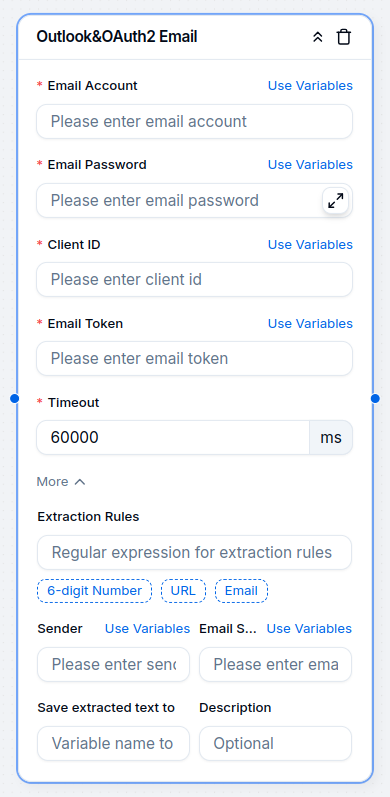Insert URL extraction preset
This screenshot has width=390, height=797.
(184, 591)
